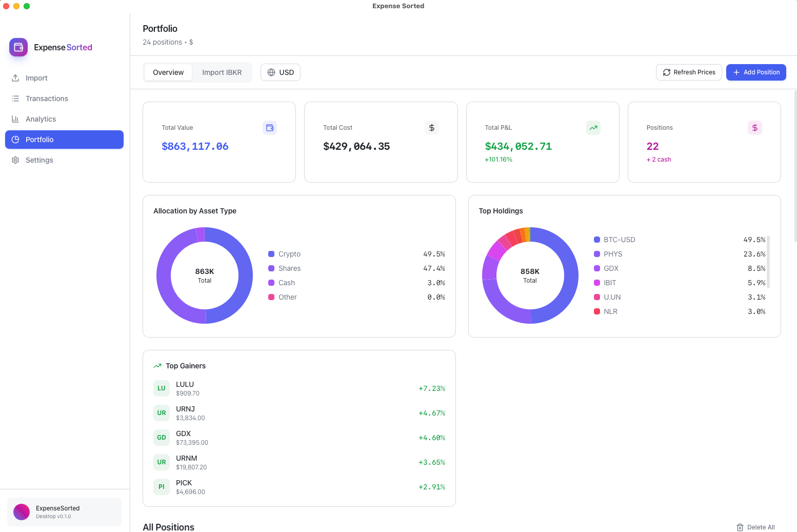Click the Other legend color dot
797x532 pixels.
click(x=271, y=297)
